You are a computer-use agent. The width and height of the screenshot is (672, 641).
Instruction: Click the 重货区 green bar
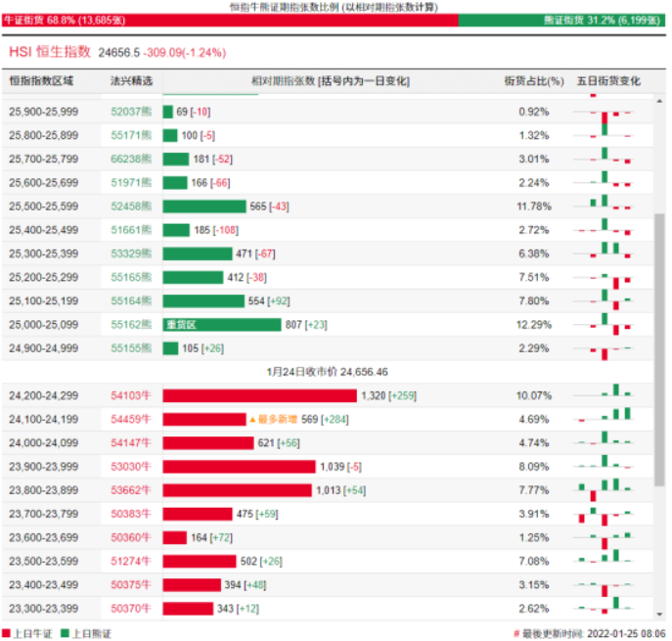click(222, 325)
